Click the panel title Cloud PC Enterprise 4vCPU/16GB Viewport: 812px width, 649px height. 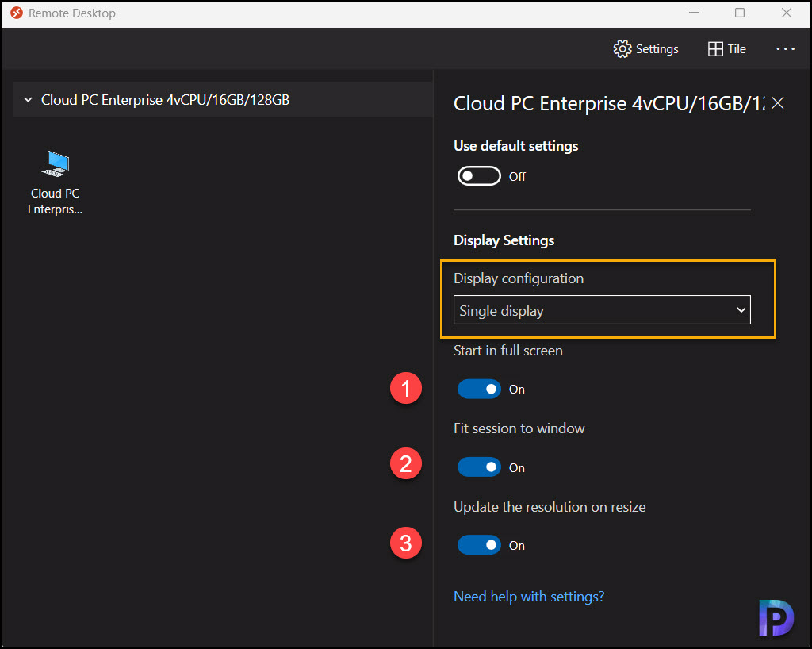coord(609,104)
